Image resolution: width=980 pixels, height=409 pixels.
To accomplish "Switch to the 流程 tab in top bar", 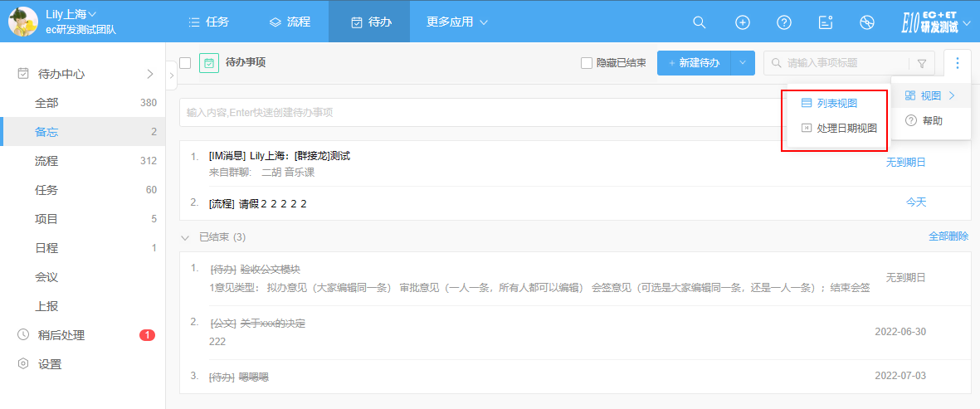I will [x=290, y=22].
